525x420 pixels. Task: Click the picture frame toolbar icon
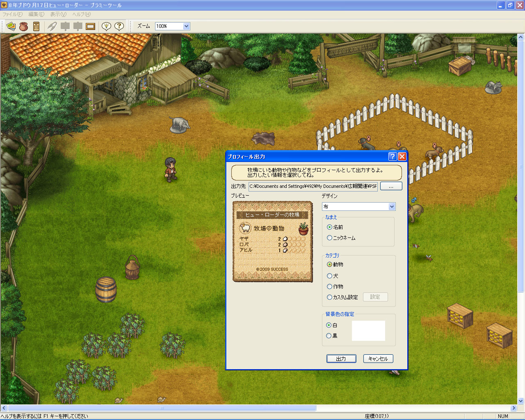coord(91,26)
